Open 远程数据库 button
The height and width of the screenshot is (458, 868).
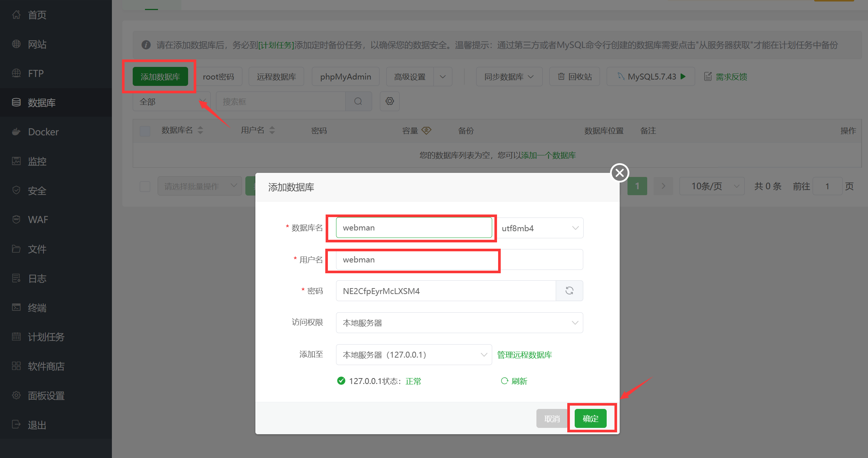point(276,77)
